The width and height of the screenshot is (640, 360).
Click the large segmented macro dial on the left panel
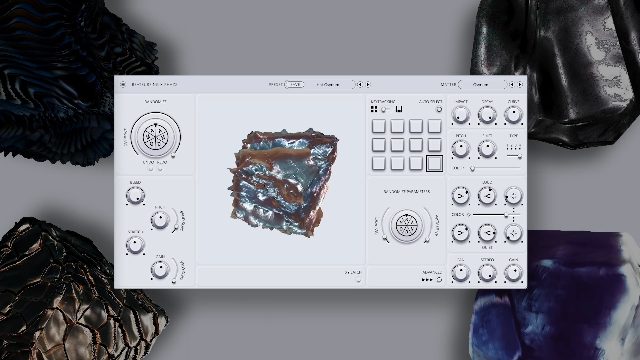click(156, 136)
